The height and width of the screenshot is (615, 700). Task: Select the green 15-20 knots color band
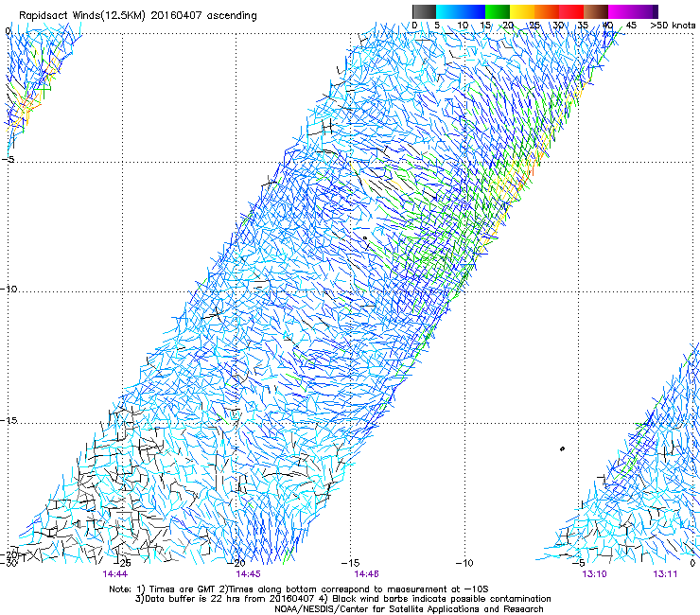(x=498, y=11)
